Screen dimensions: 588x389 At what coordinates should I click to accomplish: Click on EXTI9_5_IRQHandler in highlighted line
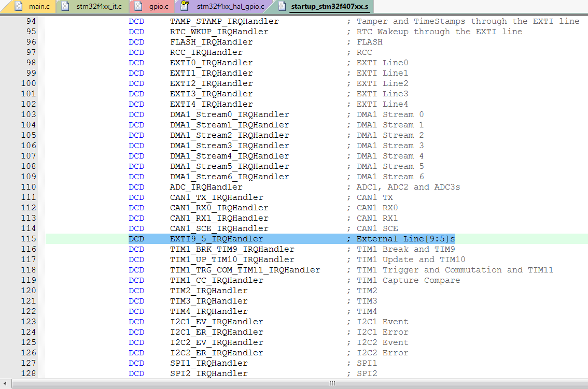coord(216,239)
